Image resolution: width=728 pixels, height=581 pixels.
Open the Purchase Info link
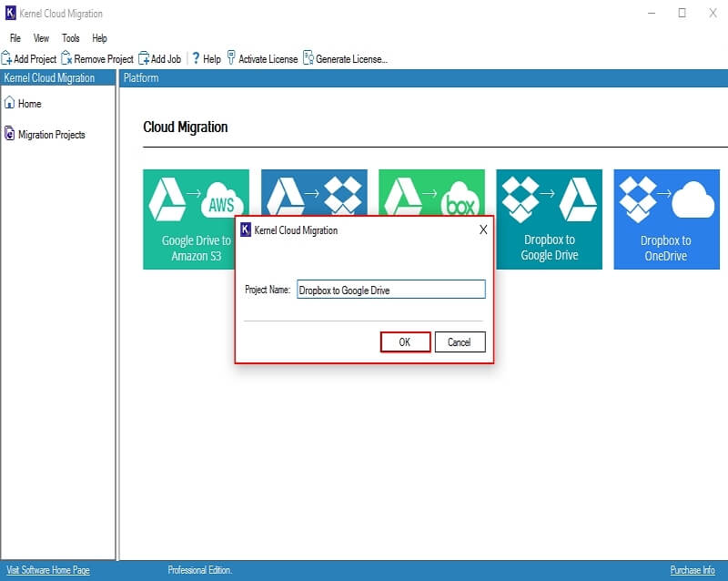[693, 570]
